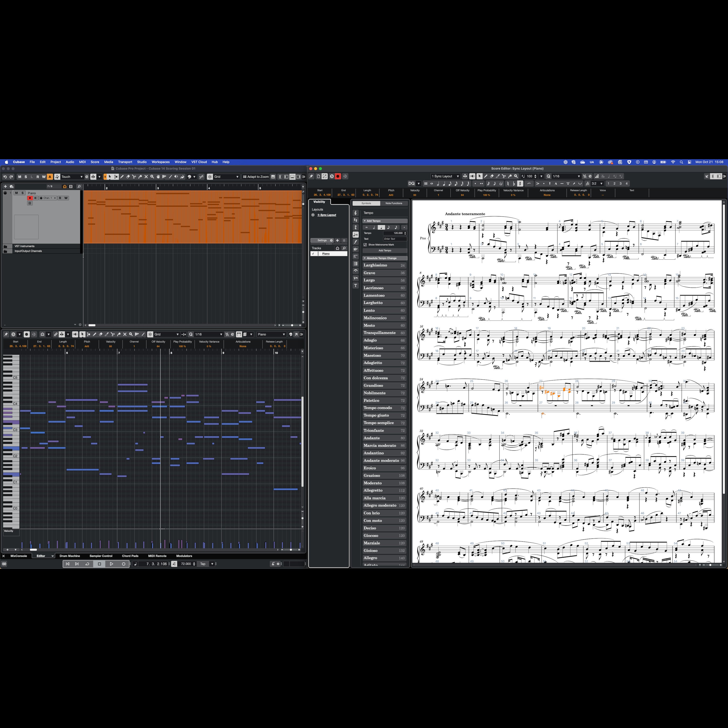Image resolution: width=728 pixels, height=728 pixels.
Task: Toggle Piano track visibility checkmark
Action: [x=313, y=254]
